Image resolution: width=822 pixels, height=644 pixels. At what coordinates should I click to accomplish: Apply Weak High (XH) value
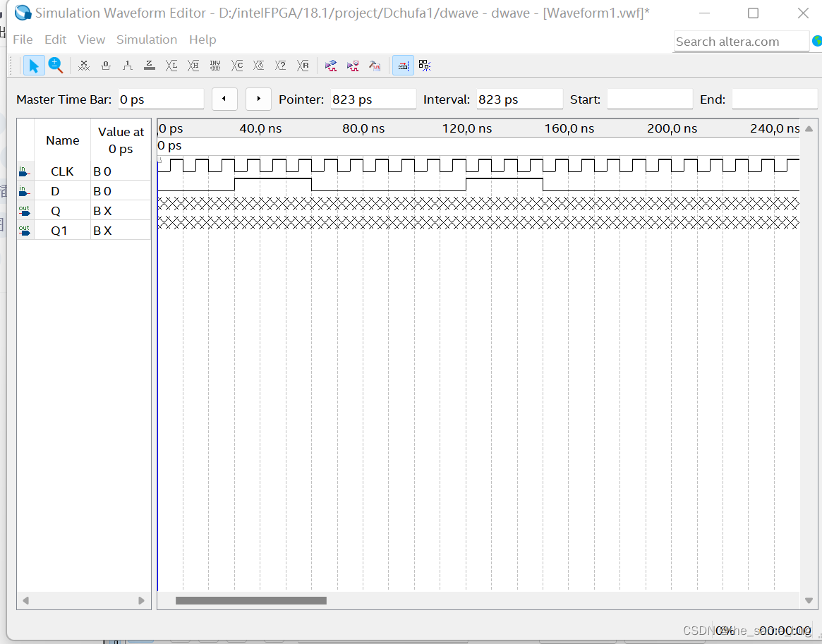[193, 66]
